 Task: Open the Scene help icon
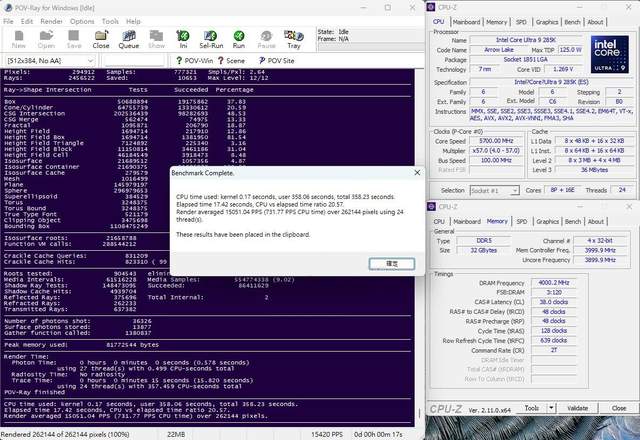click(x=231, y=60)
